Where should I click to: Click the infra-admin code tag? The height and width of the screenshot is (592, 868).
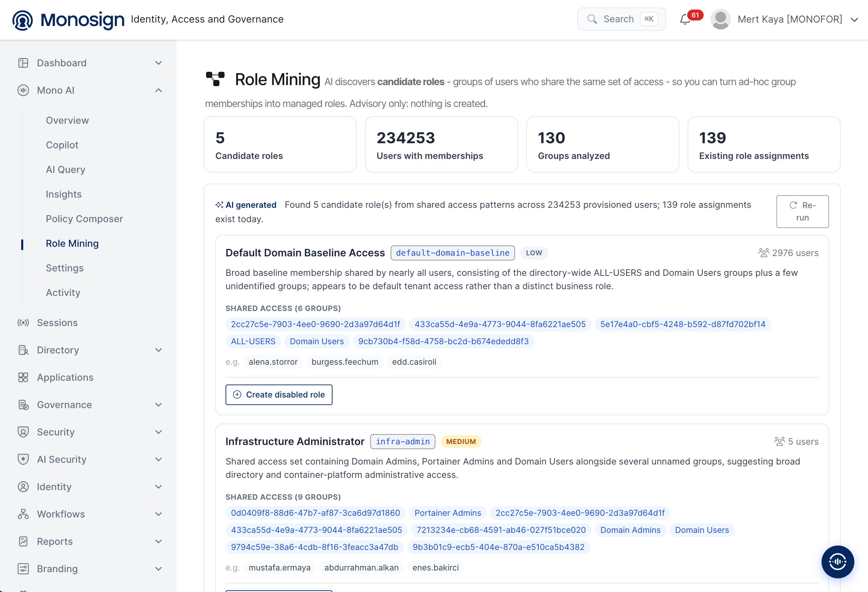tap(403, 441)
